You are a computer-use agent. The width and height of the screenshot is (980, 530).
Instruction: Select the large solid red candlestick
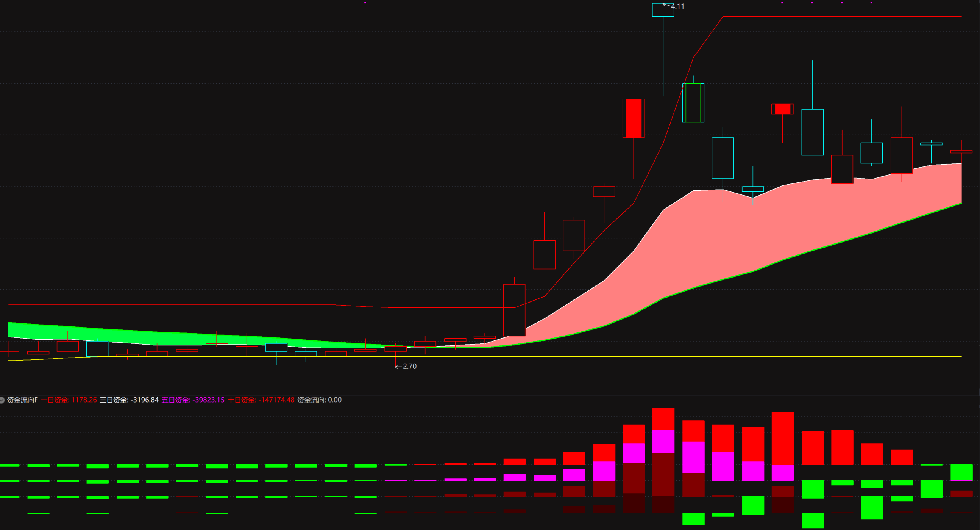click(634, 118)
